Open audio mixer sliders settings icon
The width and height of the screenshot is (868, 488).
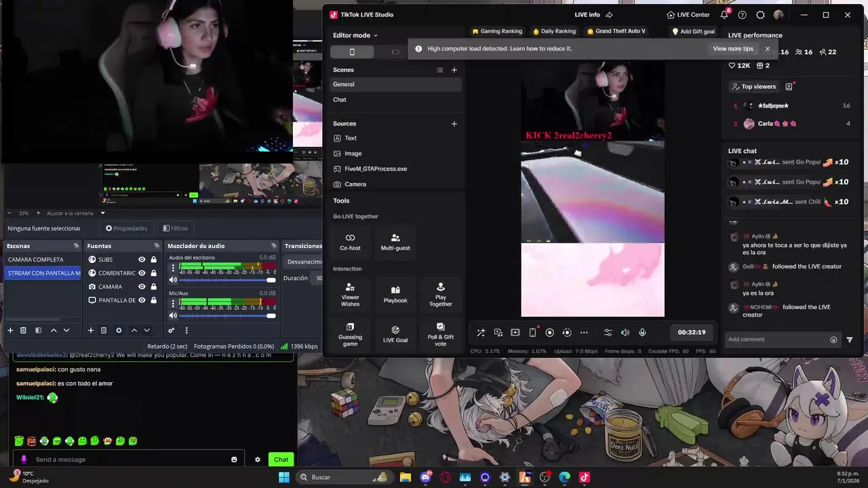(x=608, y=332)
